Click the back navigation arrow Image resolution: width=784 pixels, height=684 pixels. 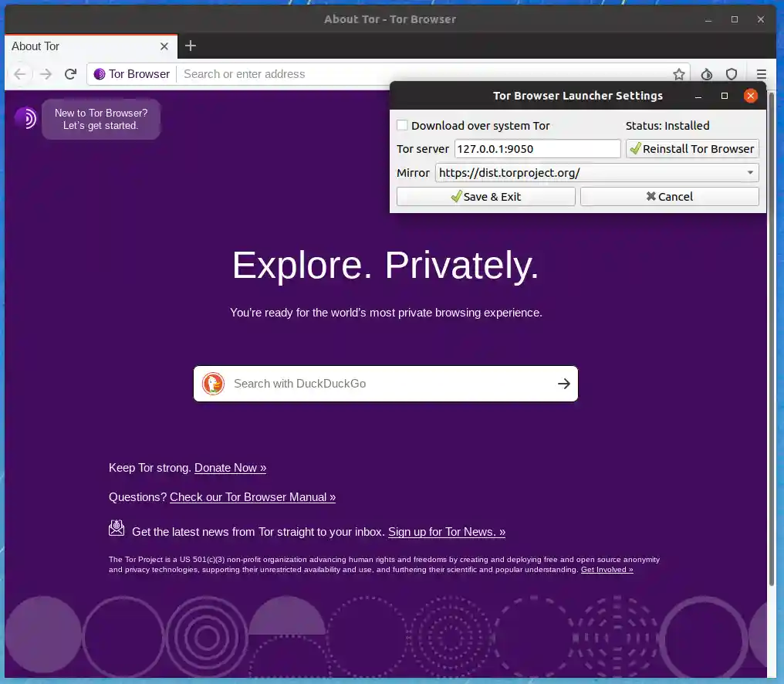pos(20,74)
